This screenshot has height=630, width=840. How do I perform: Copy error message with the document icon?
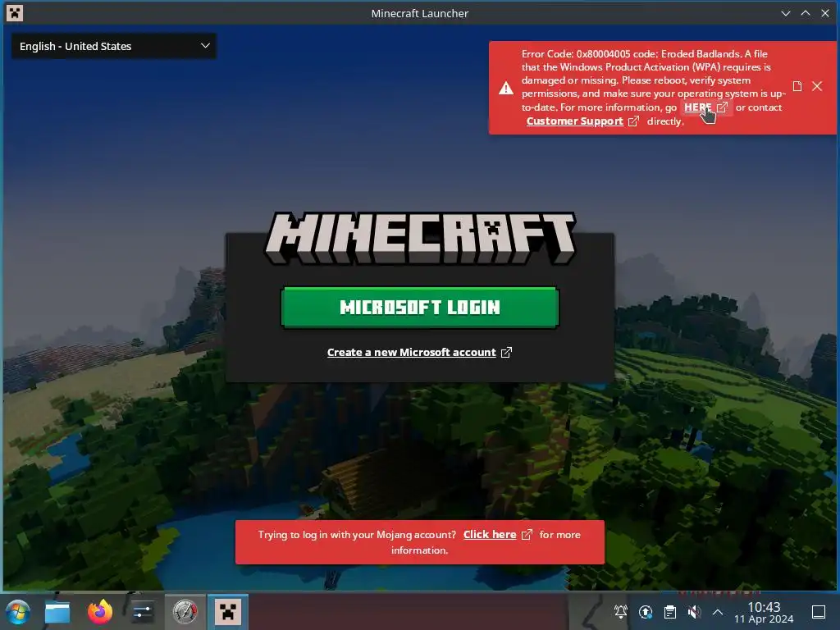click(x=797, y=86)
